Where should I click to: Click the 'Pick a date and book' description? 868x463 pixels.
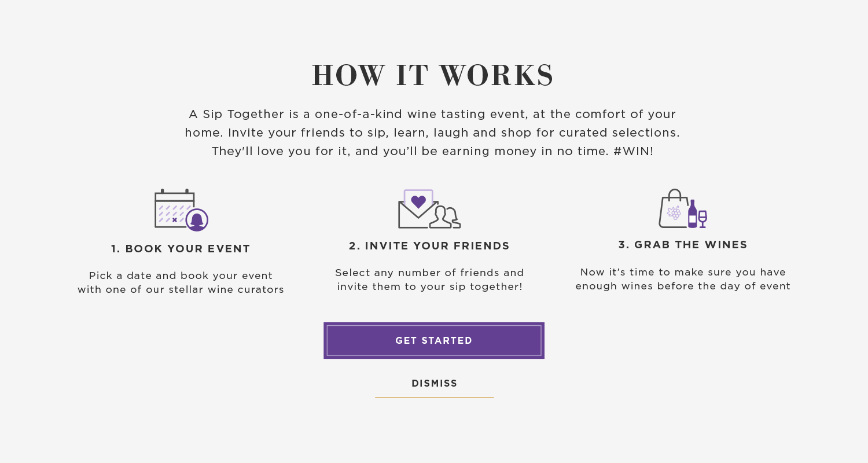tap(181, 282)
